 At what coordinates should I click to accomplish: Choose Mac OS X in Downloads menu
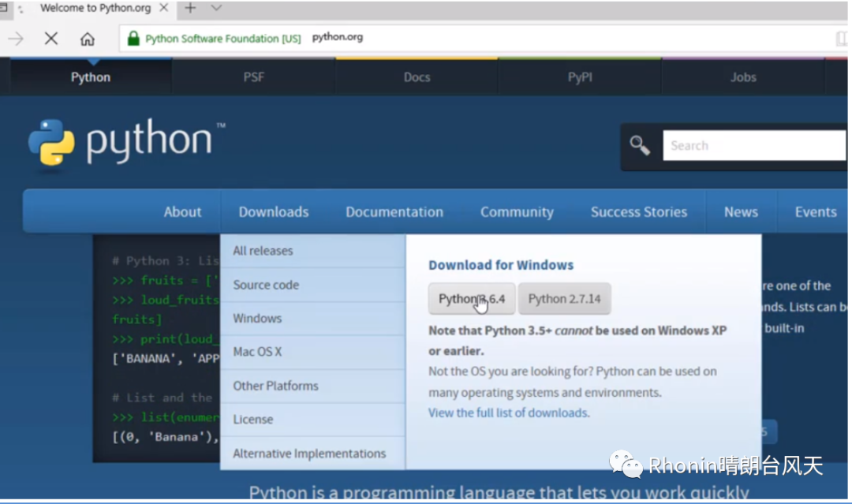[x=313, y=352]
